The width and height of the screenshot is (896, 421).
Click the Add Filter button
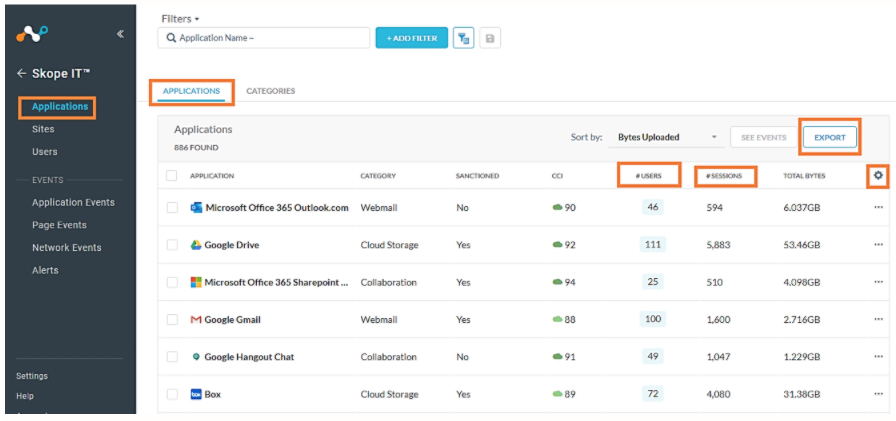(x=411, y=38)
